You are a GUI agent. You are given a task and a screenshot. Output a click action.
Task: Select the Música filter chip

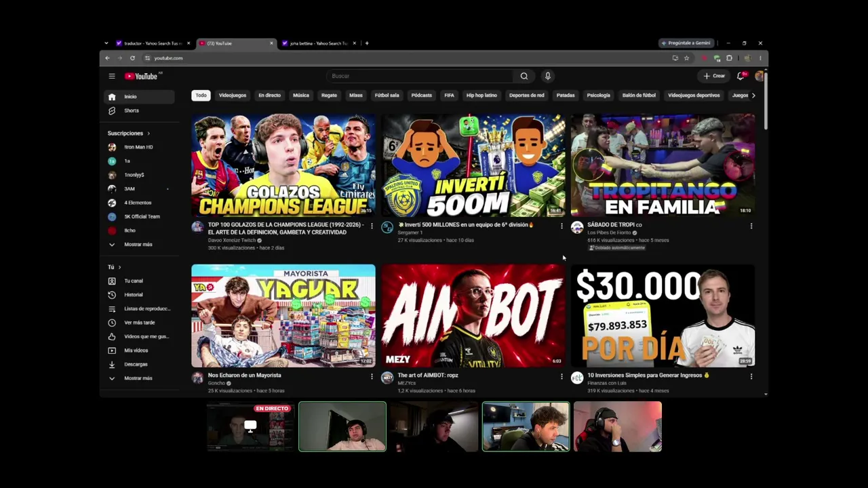coord(301,96)
